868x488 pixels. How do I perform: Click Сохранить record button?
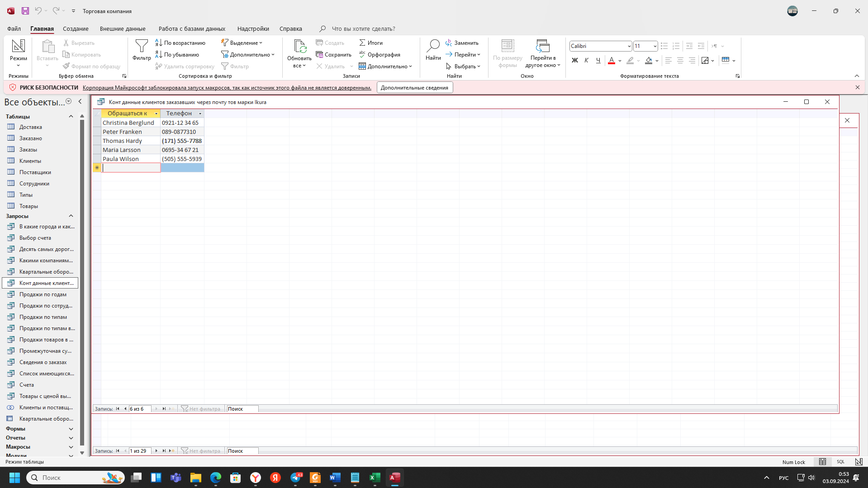tap(334, 54)
